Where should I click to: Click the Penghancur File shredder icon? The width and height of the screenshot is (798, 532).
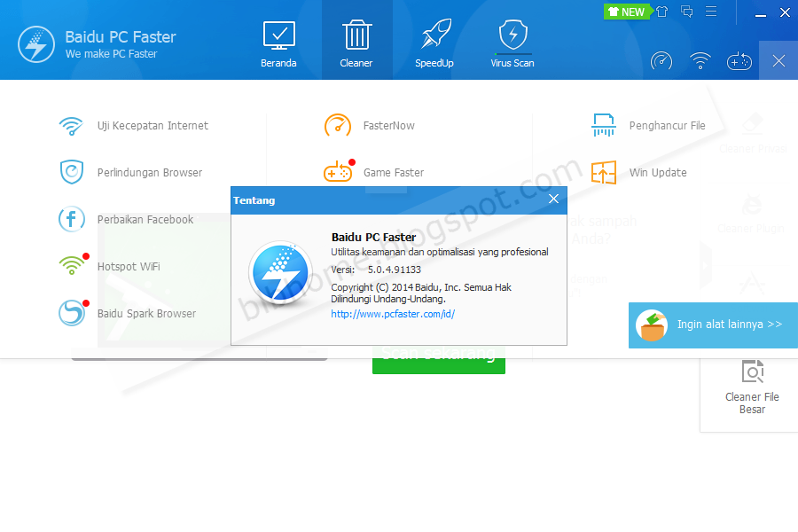point(604,125)
